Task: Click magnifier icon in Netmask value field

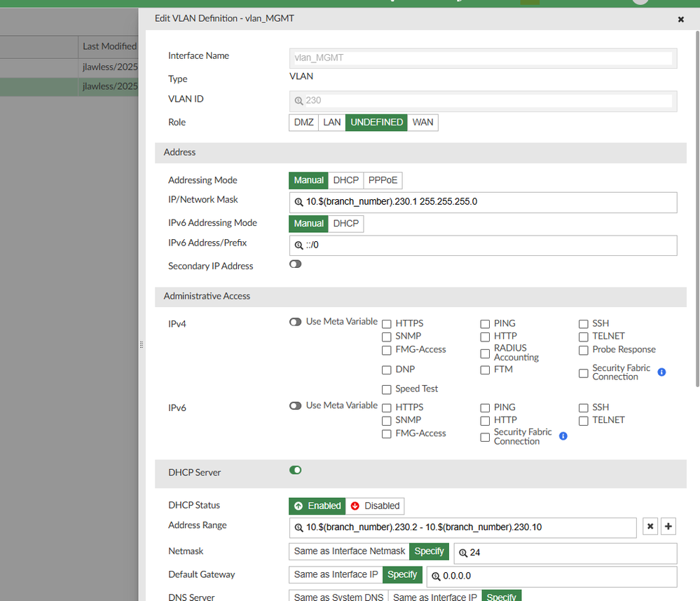Action: 463,553
